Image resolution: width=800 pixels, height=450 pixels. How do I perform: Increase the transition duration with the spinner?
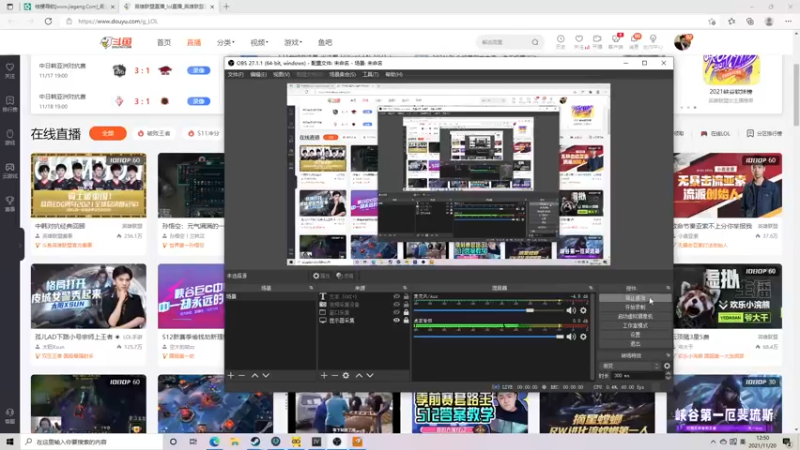668,373
